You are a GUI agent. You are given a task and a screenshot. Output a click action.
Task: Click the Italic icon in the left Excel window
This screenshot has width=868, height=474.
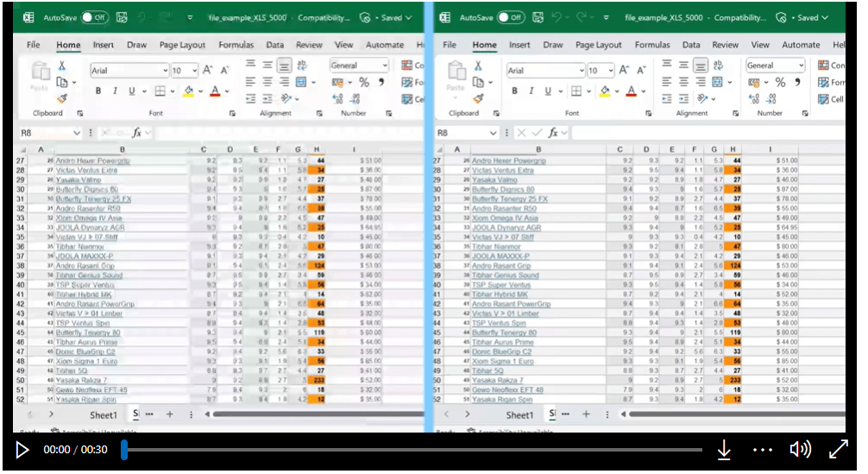[115, 91]
